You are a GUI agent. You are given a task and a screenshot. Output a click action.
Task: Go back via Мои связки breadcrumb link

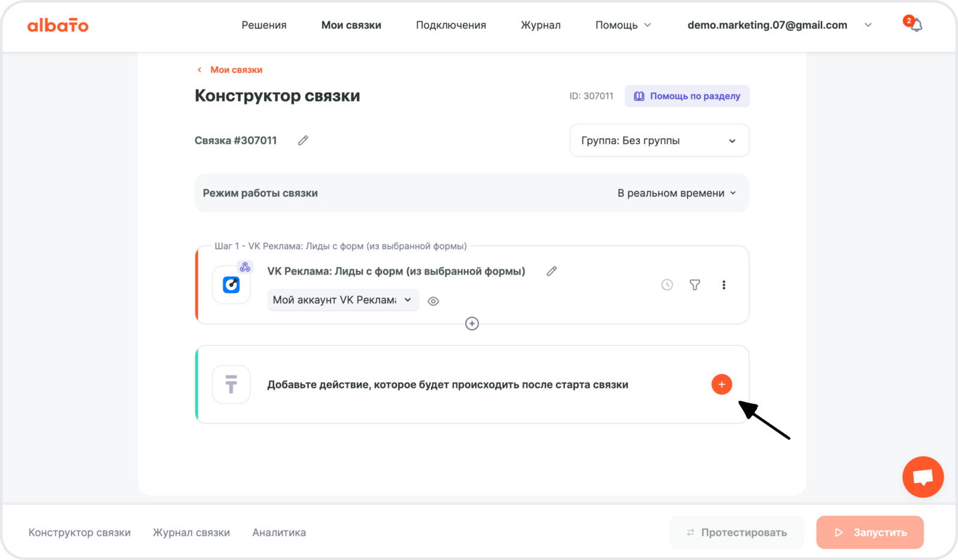click(x=236, y=70)
